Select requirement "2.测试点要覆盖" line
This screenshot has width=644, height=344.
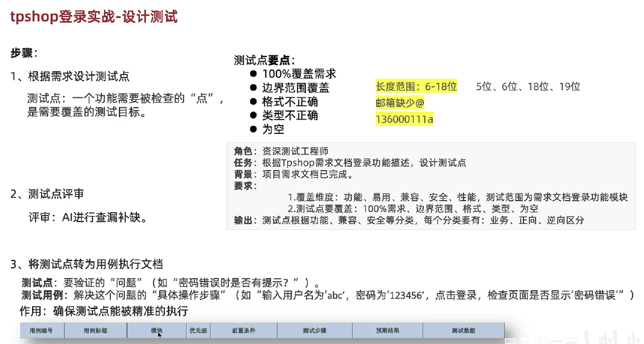(413, 209)
